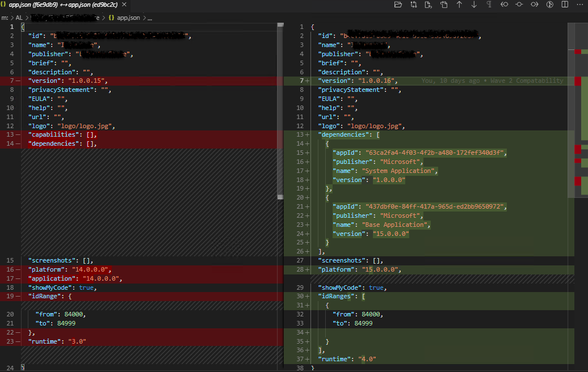
Task: Toggle file blame annotations git icon
Action: (x=550, y=5)
